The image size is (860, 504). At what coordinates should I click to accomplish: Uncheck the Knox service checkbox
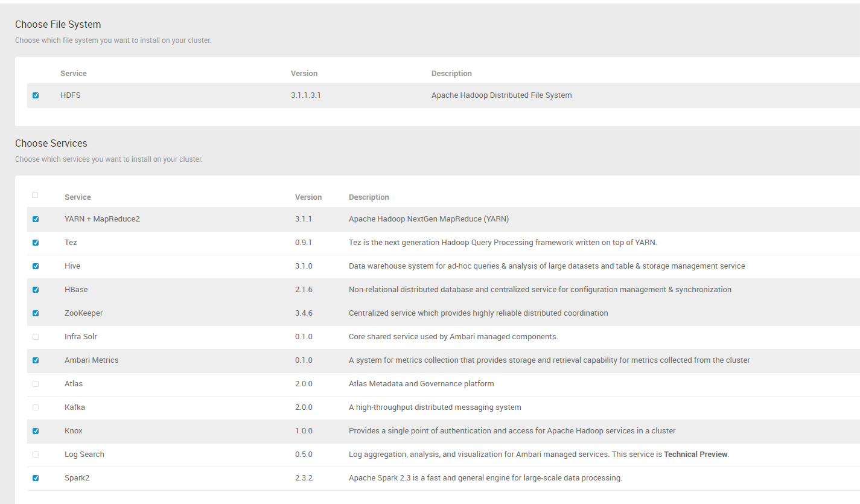[36, 431]
